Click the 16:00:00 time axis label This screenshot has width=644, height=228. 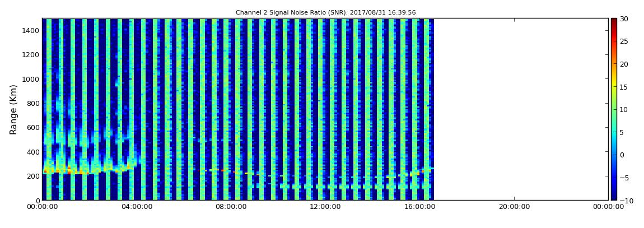coord(419,207)
